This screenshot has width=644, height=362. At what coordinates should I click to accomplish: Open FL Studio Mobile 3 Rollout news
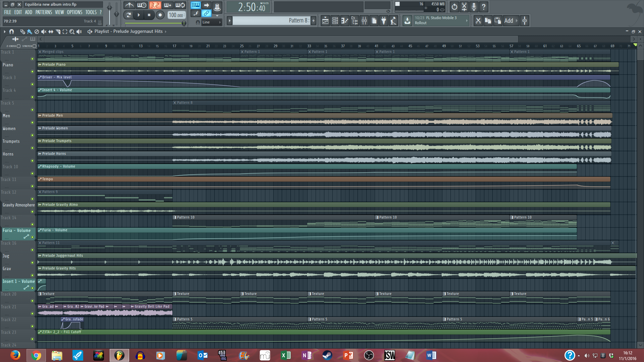click(x=441, y=20)
